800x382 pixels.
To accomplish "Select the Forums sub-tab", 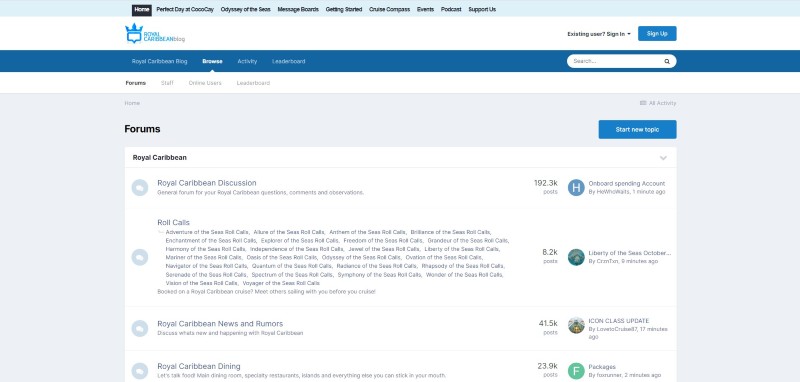I will pyautogui.click(x=136, y=83).
